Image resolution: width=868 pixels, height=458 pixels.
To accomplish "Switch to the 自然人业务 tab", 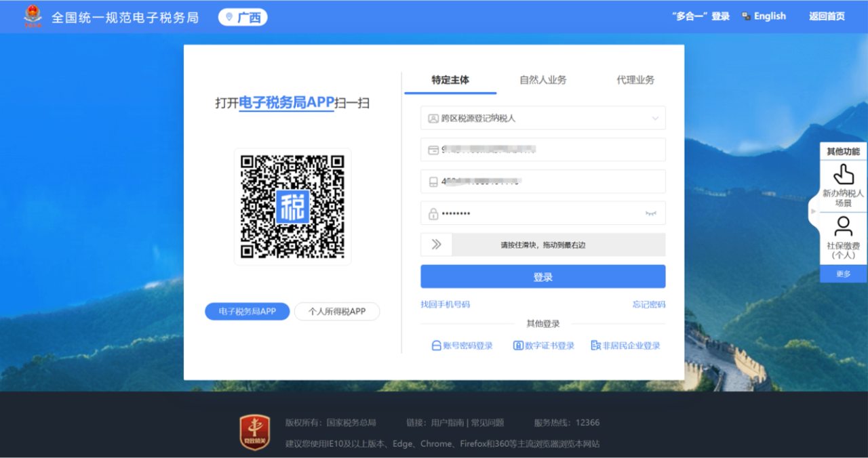I will pyautogui.click(x=542, y=80).
